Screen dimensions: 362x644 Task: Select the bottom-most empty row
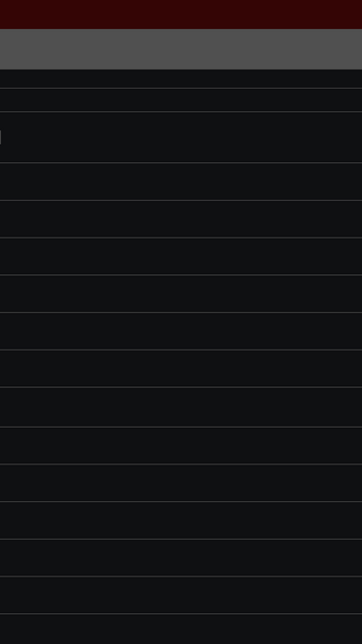click(x=181, y=630)
